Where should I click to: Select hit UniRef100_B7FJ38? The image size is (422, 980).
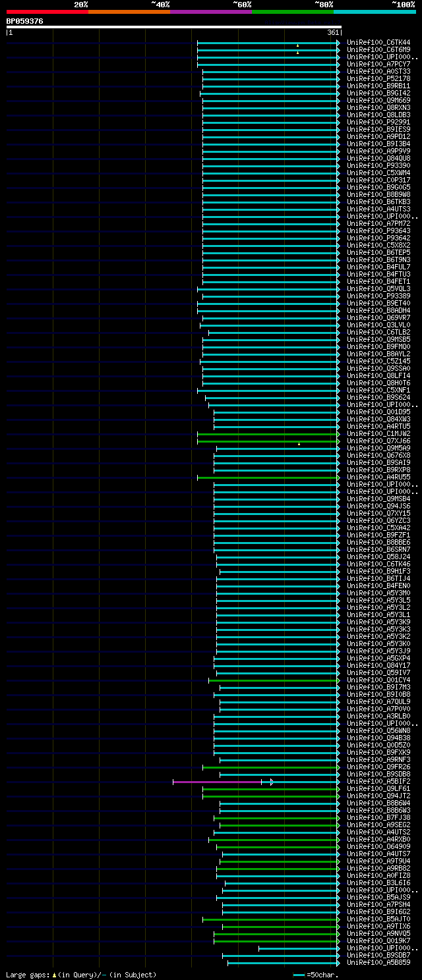pos(378,818)
